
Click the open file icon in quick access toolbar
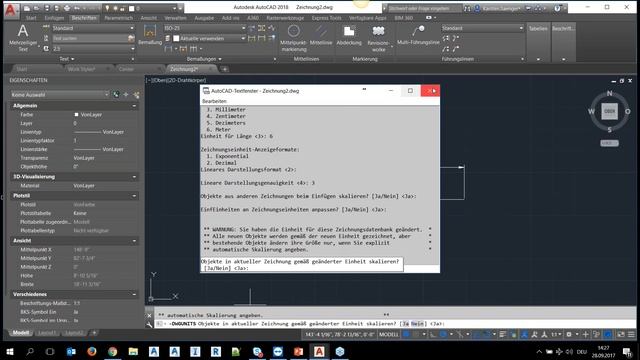[x=37, y=8]
